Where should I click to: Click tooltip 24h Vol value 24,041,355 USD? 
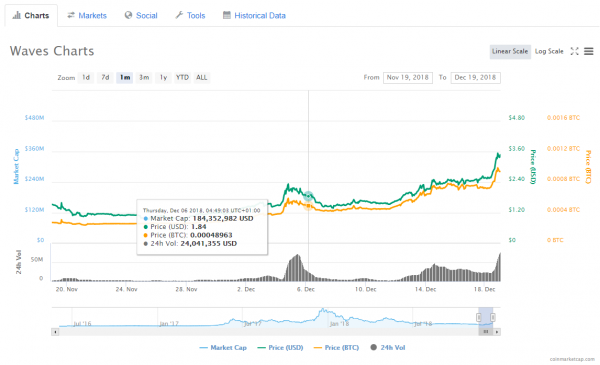[209, 243]
